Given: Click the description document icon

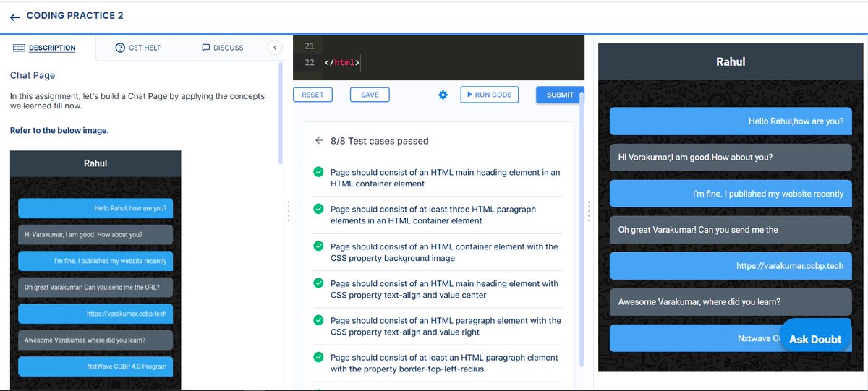Looking at the screenshot, I should 19,48.
